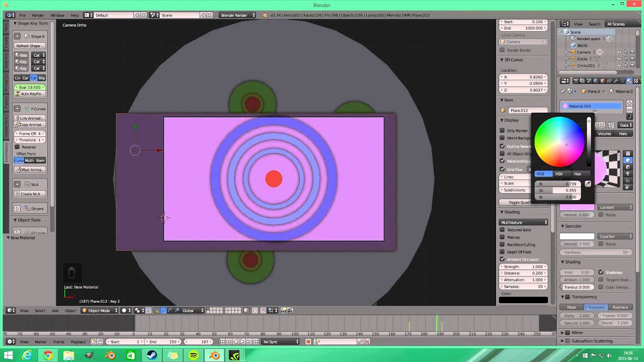Toggle the rotate manipulator arc icon
The width and height of the screenshot is (644, 362).
(170, 311)
